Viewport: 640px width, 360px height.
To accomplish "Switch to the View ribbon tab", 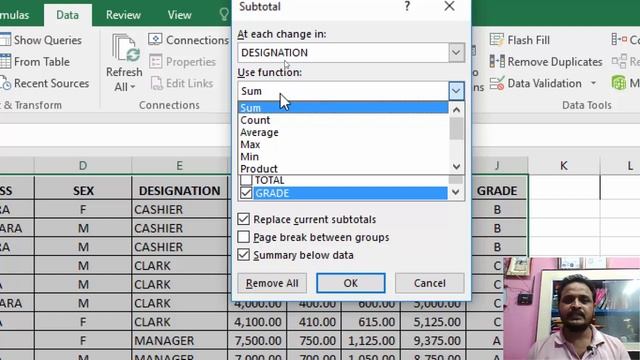I will coord(179,15).
